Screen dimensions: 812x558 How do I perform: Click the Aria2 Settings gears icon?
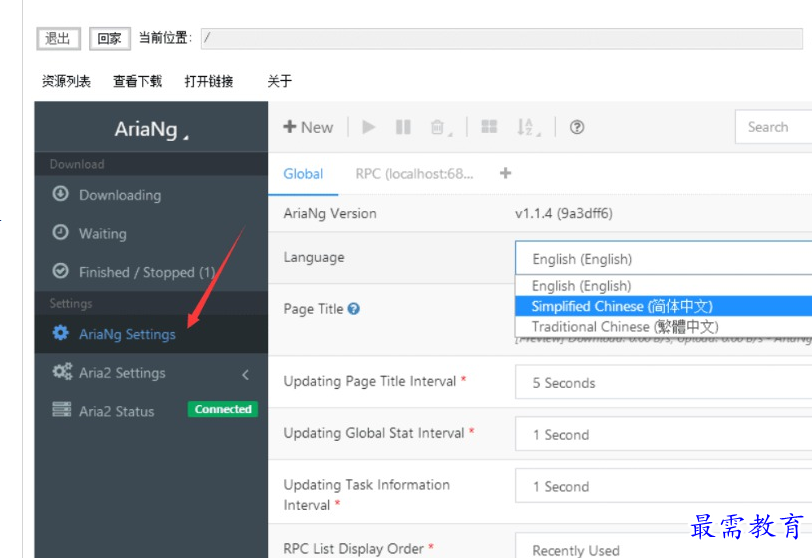tap(62, 372)
